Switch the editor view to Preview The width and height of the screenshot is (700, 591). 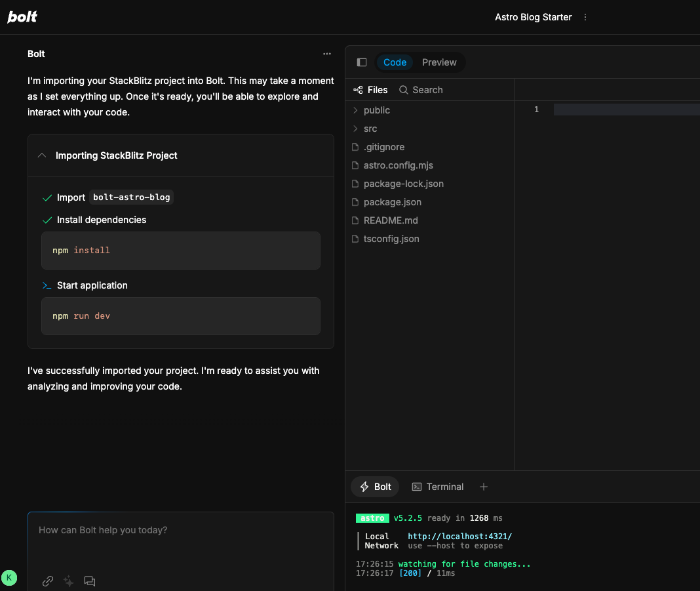(x=439, y=62)
